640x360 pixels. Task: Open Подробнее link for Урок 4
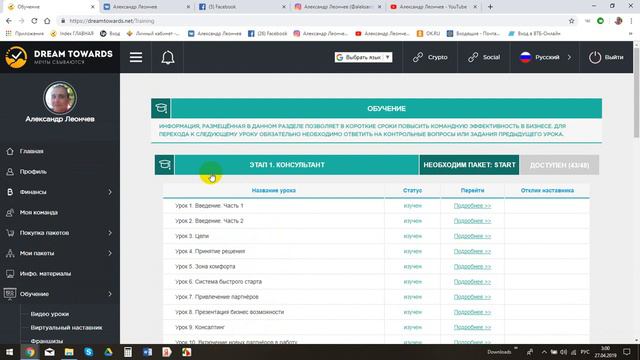coord(472,251)
